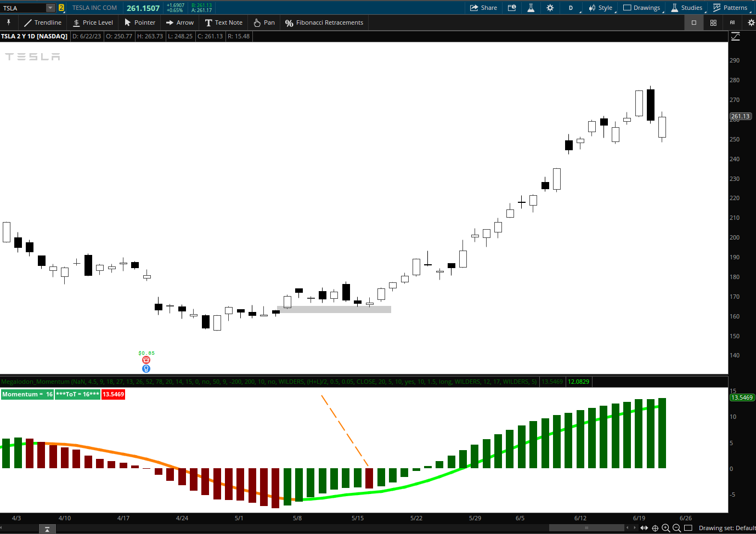
Task: Click the blue lightbulb event icon
Action: pyautogui.click(x=146, y=369)
